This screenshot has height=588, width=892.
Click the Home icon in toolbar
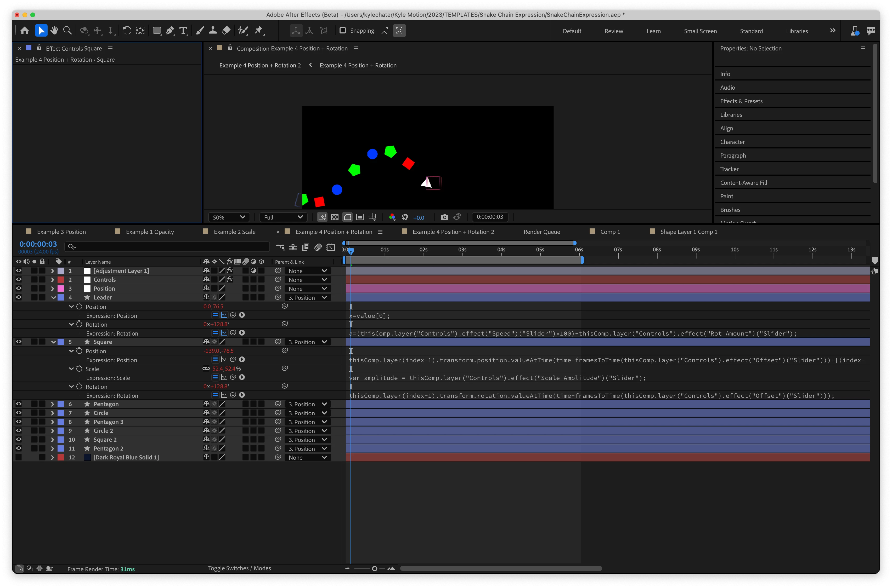point(25,30)
